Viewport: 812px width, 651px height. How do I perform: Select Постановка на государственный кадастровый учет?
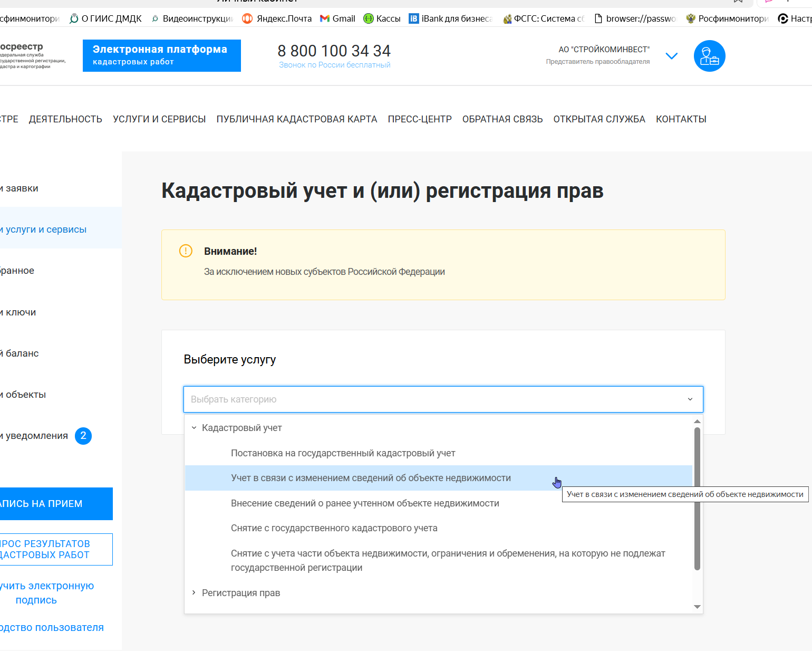tap(438, 453)
